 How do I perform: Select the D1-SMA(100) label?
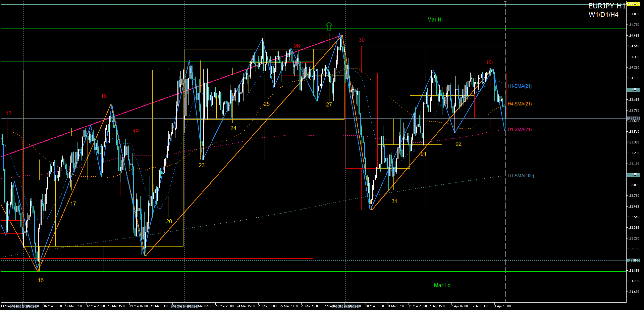521,176
